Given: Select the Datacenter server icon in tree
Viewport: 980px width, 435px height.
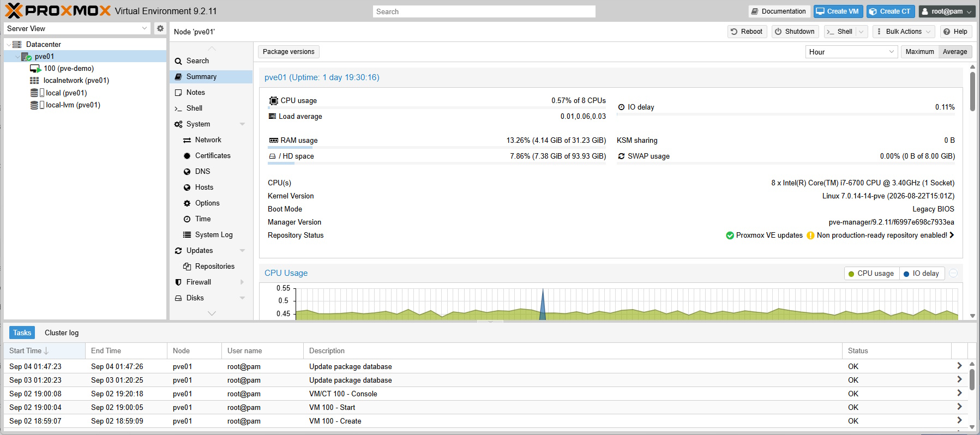Looking at the screenshot, I should coord(17,44).
